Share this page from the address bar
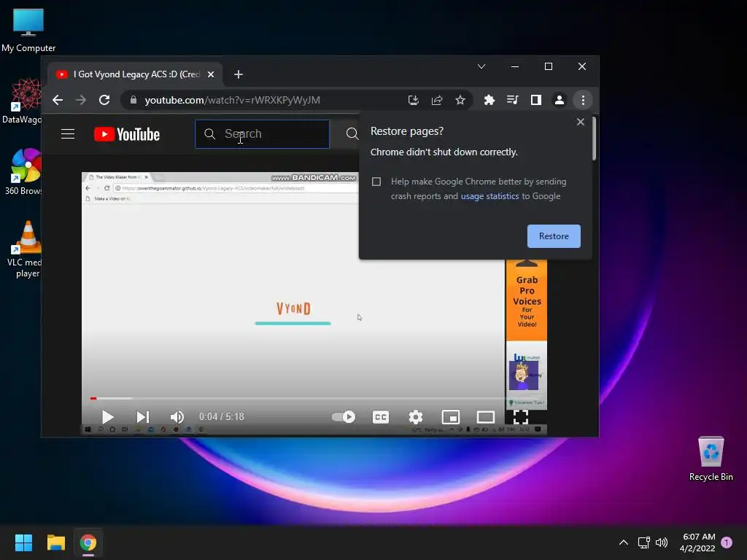Image resolution: width=747 pixels, height=560 pixels. click(437, 100)
